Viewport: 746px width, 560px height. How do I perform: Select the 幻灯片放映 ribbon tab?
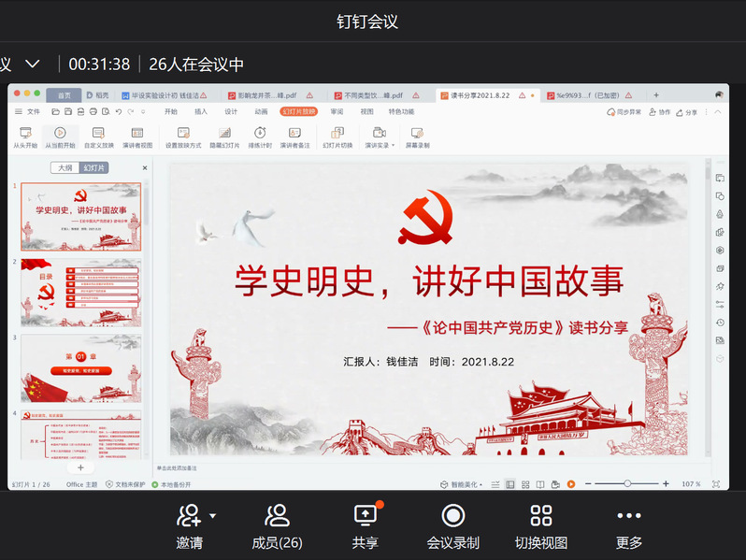coord(299,112)
